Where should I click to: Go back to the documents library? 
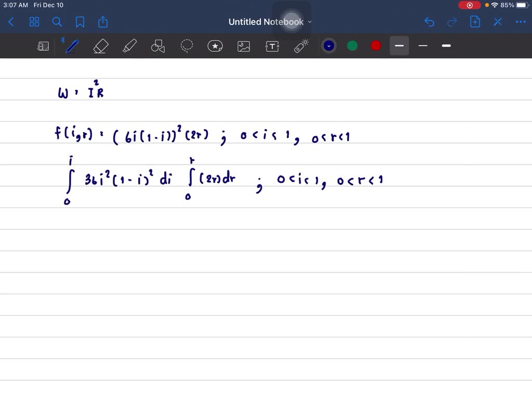pos(11,22)
